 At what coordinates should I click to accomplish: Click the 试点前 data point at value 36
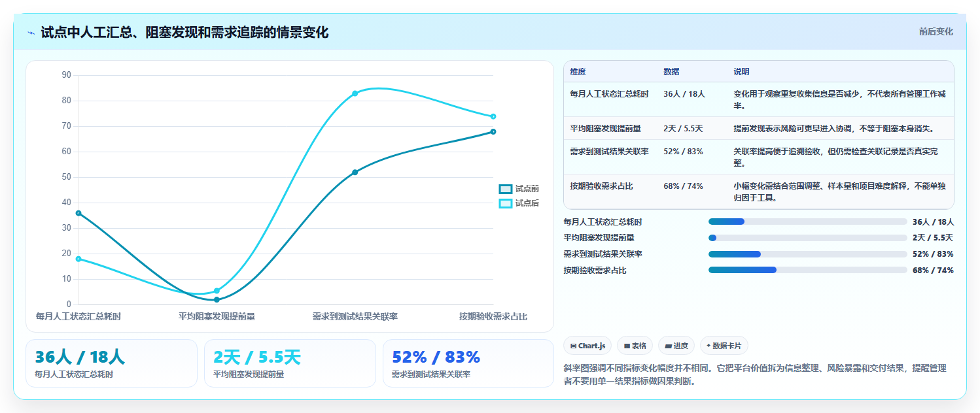tap(79, 213)
